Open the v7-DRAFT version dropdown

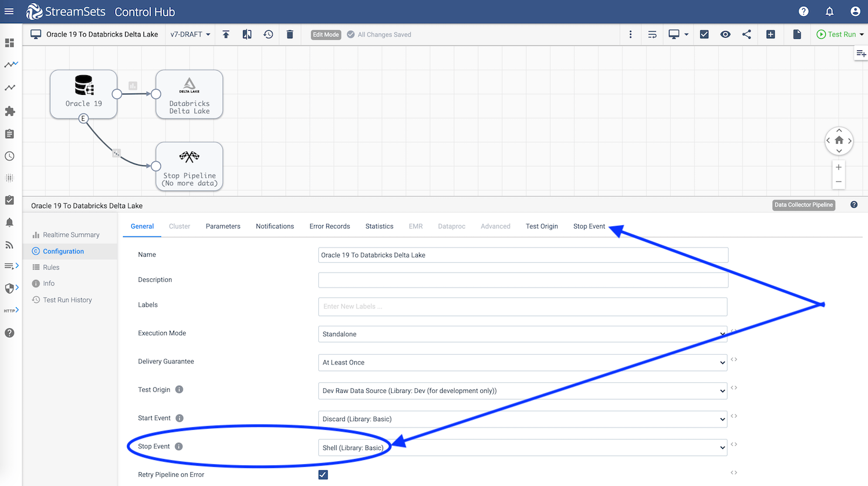190,35
